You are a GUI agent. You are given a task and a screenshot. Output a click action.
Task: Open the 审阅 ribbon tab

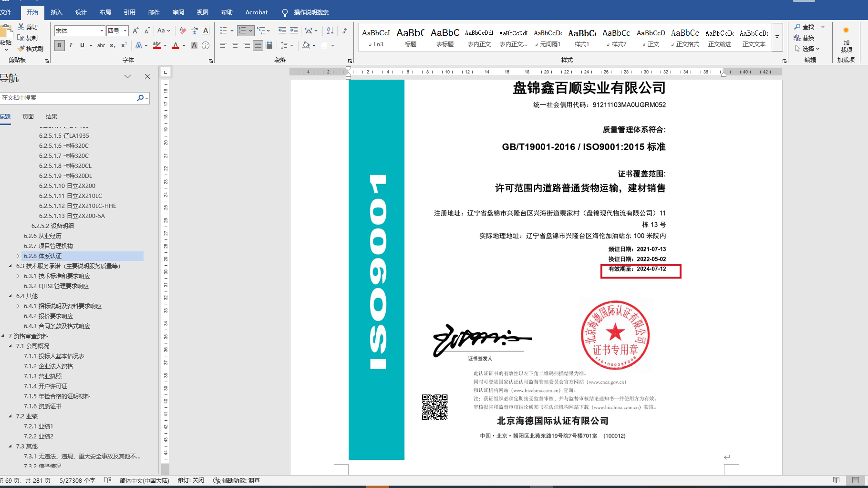coord(178,12)
